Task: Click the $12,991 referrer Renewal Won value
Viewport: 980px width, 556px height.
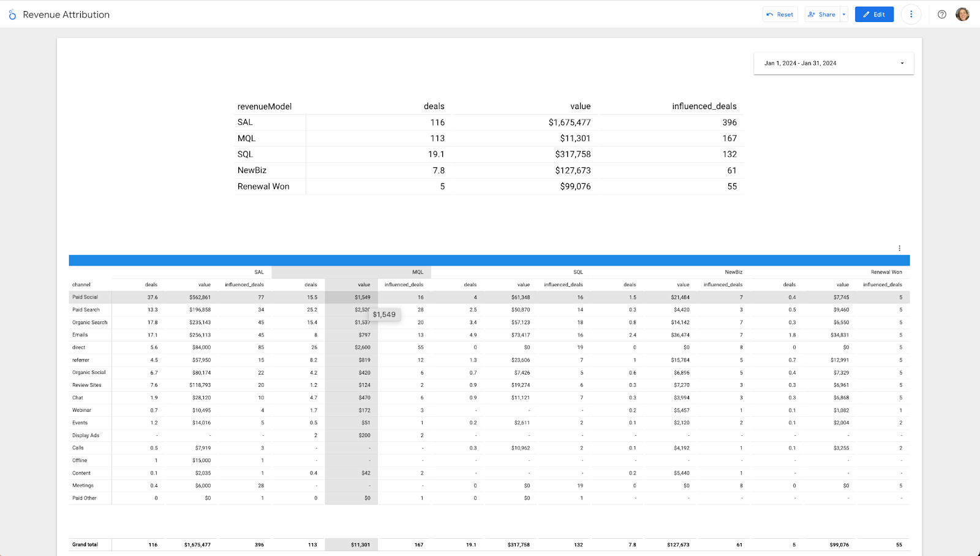Action: [x=840, y=360]
